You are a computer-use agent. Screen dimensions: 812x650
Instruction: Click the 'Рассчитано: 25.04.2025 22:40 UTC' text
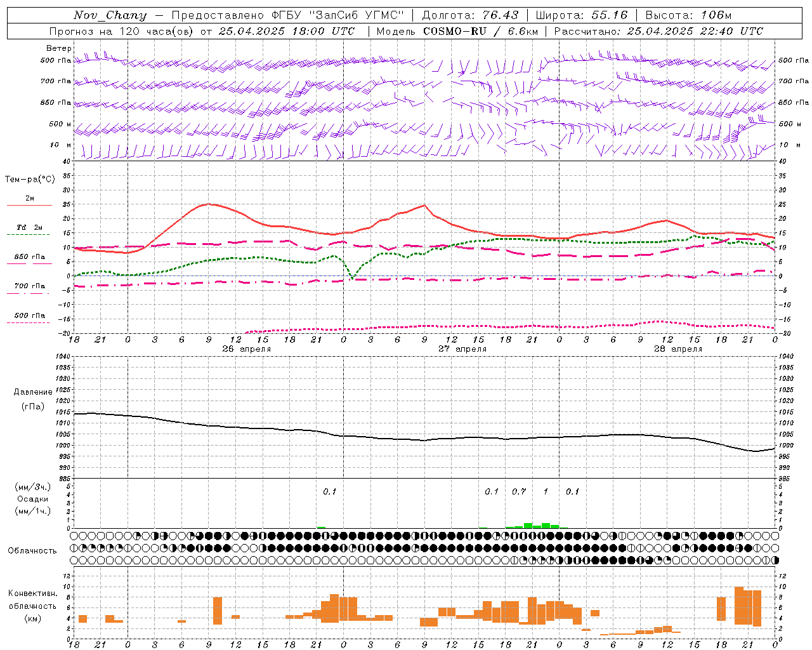point(658,31)
